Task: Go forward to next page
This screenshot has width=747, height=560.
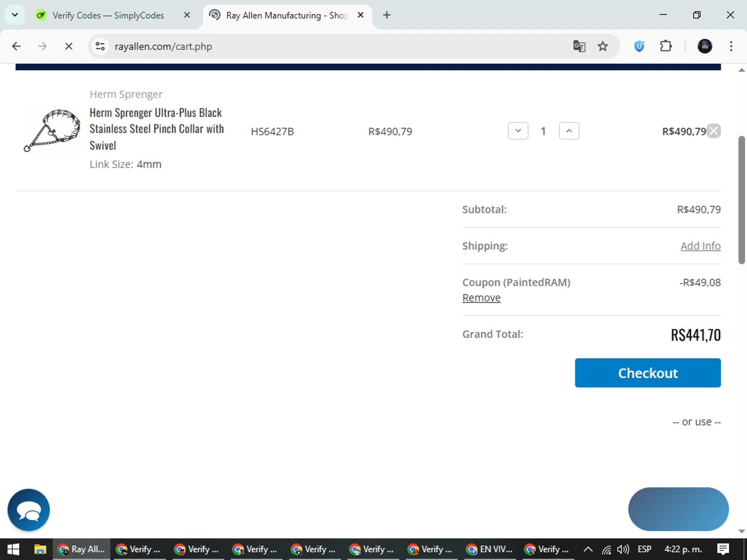Action: 42,46
